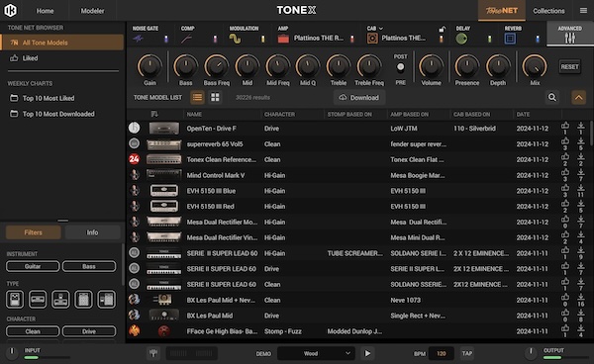The height and width of the screenshot is (364, 594).
Task: Click the Mix knob
Action: [535, 66]
